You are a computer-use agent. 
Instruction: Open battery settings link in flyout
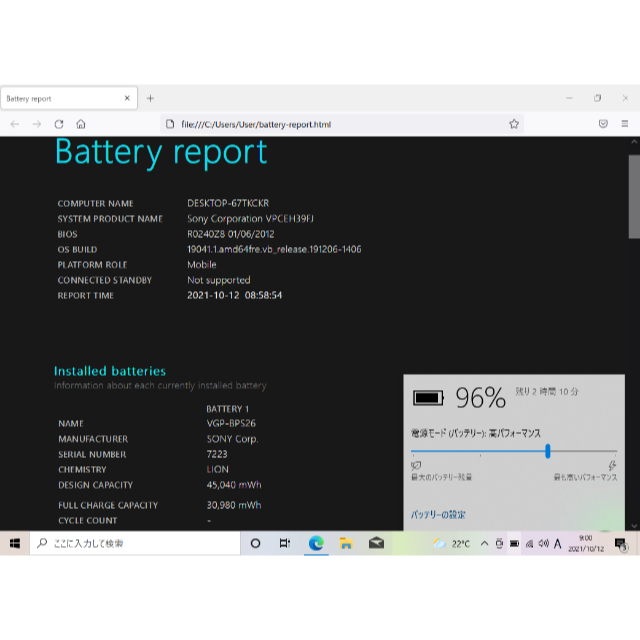click(x=438, y=515)
